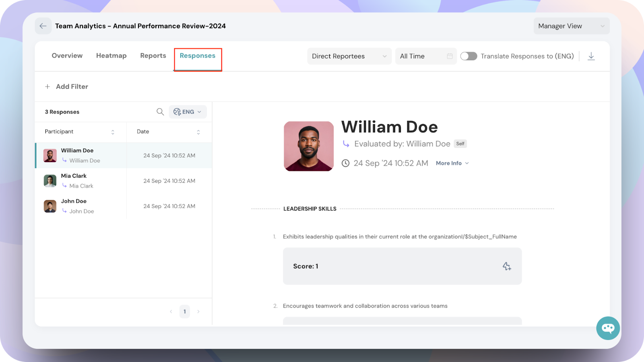The width and height of the screenshot is (644, 362).
Task: Go back using the arrow button
Action: 43,26
